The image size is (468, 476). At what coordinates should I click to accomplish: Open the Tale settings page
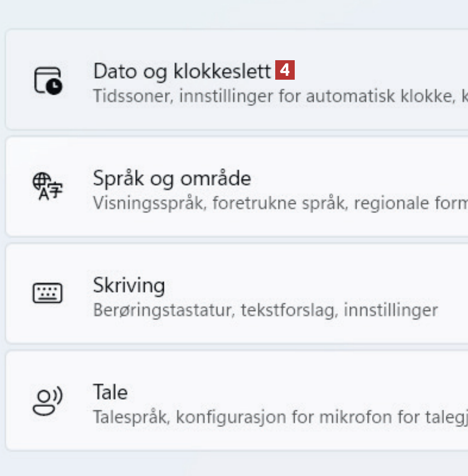pos(110,392)
